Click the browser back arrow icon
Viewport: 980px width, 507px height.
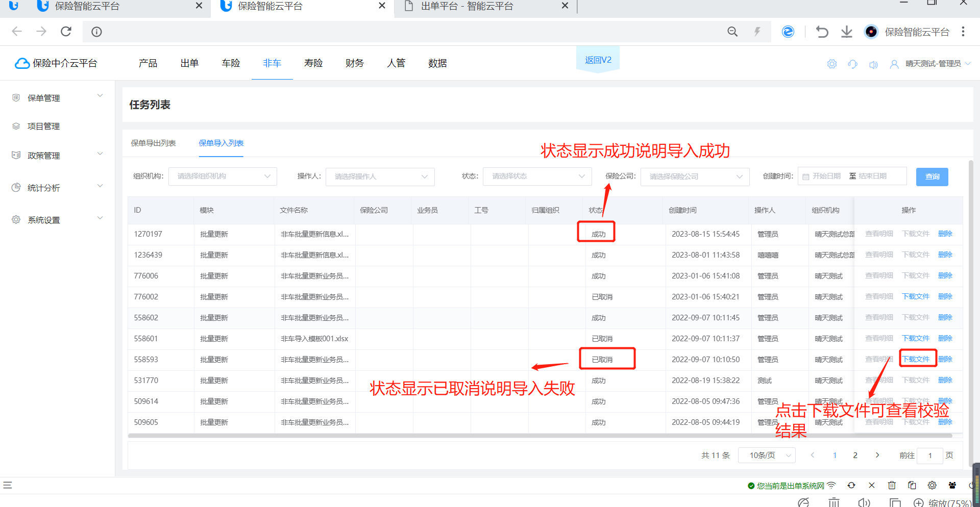[17, 32]
